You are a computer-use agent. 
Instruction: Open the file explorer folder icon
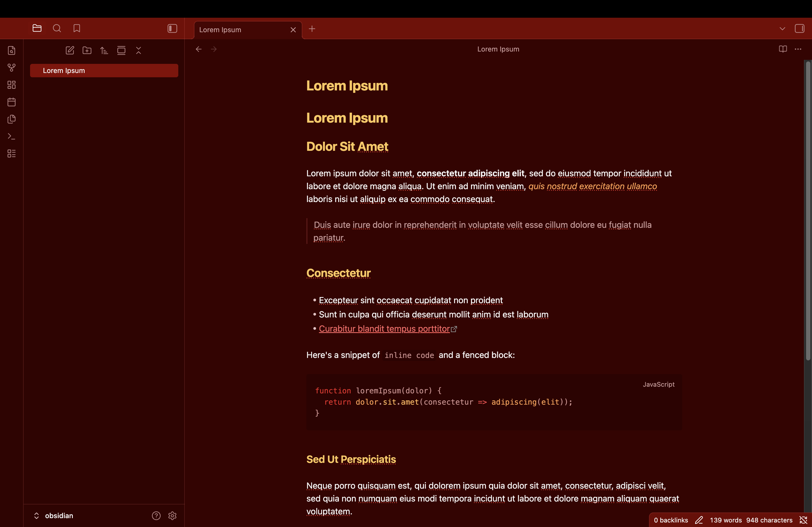click(x=37, y=28)
